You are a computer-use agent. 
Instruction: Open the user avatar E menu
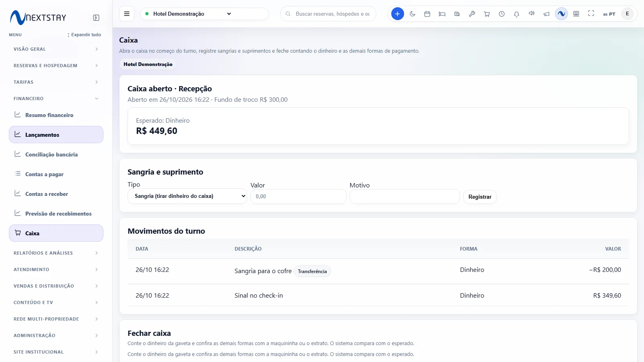pos(627,14)
